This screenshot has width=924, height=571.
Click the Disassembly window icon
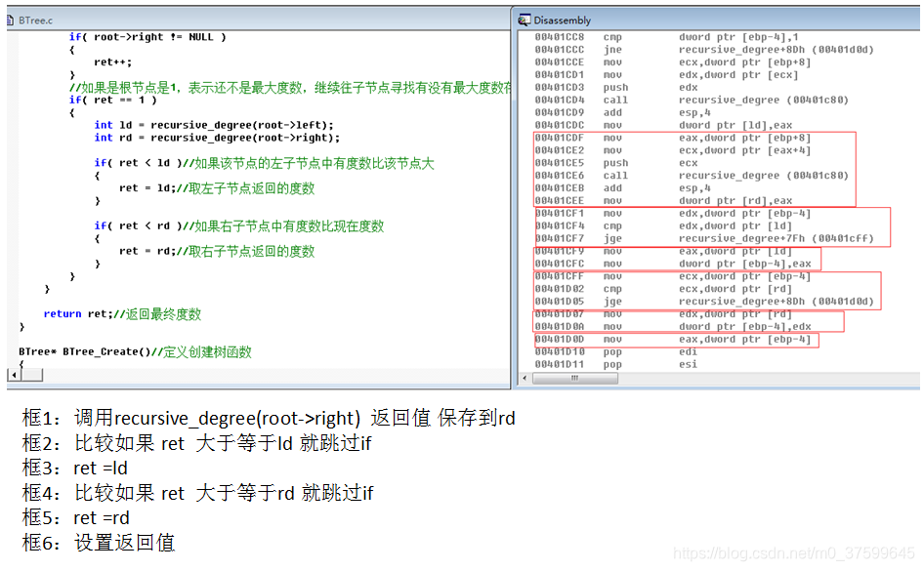coord(524,20)
